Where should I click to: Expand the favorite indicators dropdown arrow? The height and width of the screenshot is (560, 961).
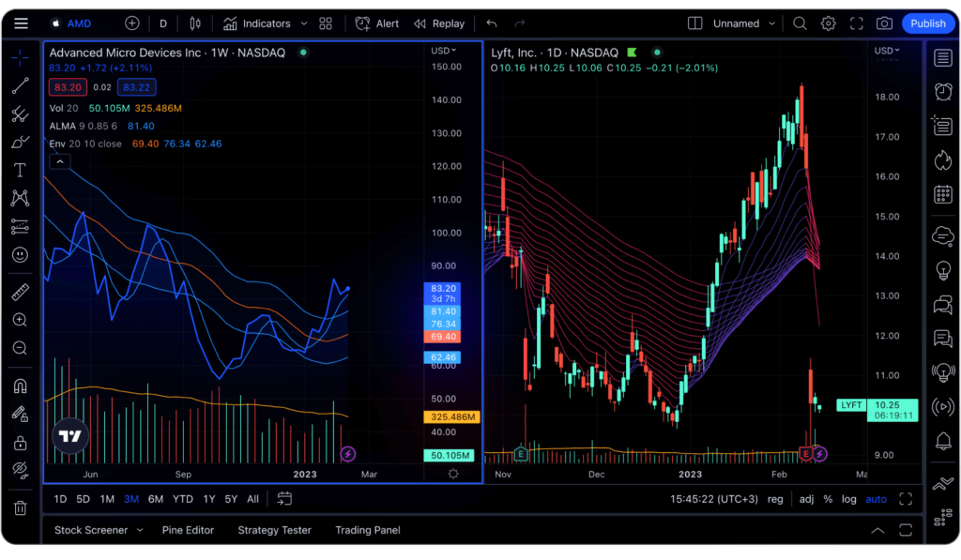[x=304, y=23]
